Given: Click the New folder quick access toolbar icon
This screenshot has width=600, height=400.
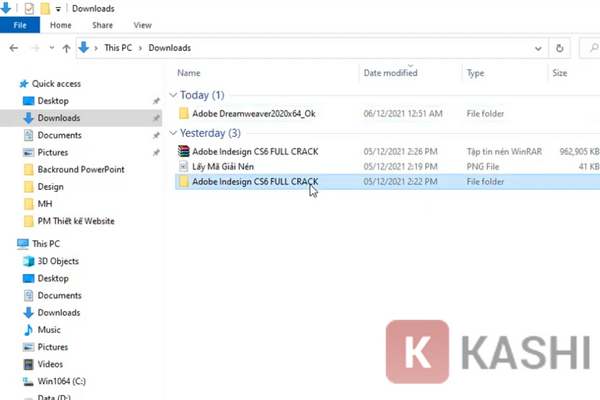Looking at the screenshot, I should [x=45, y=8].
